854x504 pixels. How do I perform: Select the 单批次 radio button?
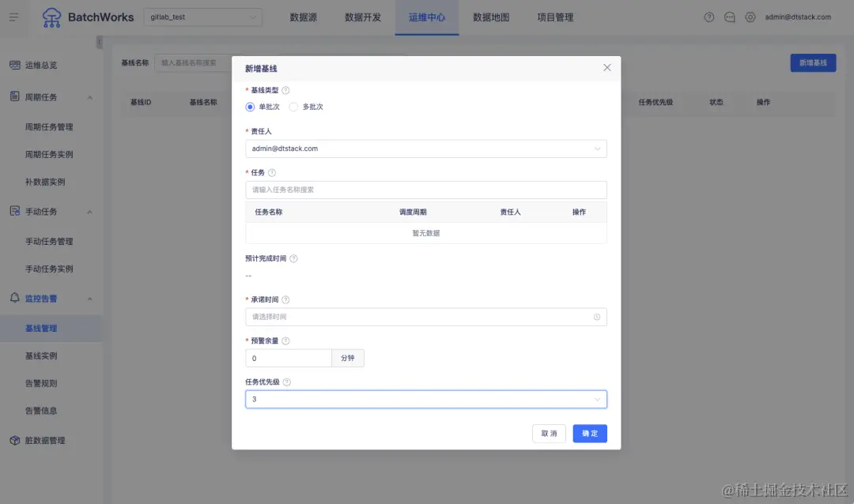coord(250,107)
